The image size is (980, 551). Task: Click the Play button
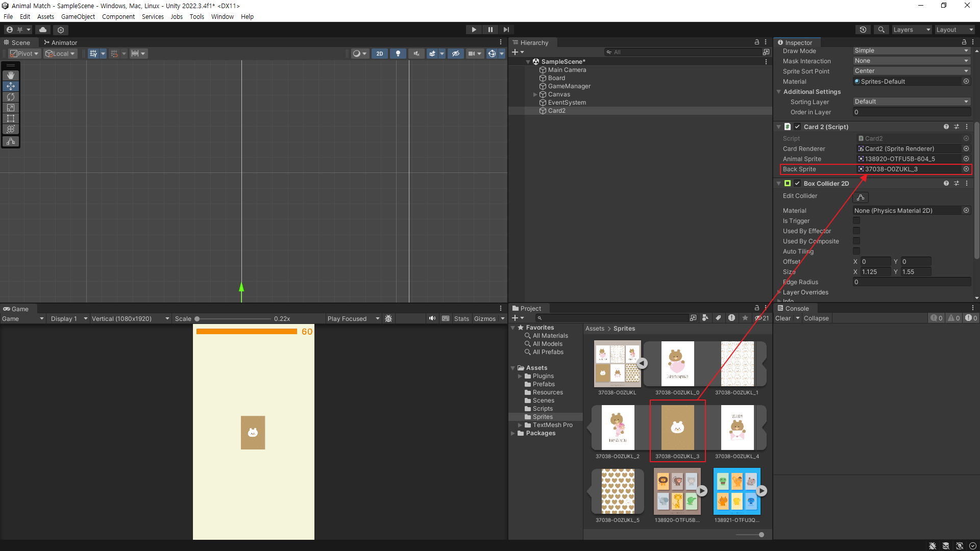tap(474, 30)
